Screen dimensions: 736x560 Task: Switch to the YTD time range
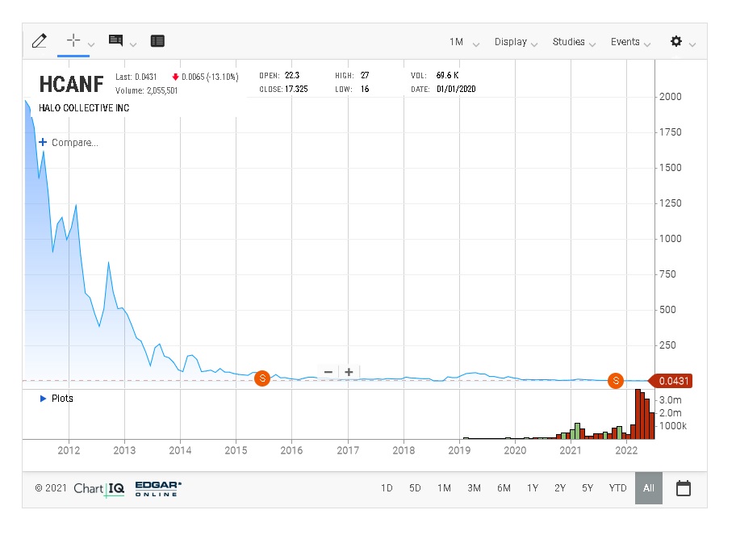(617, 487)
